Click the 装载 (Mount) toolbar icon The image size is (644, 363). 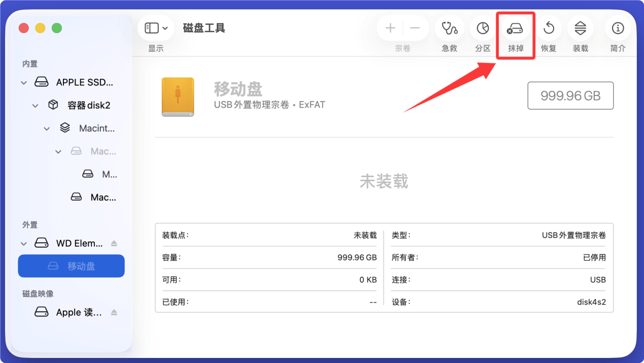(580, 28)
